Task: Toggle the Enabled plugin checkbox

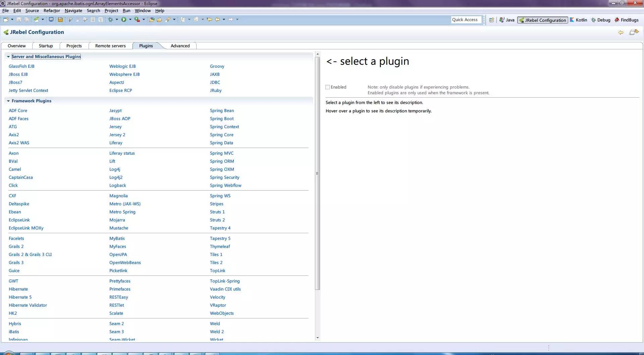Action: [328, 87]
